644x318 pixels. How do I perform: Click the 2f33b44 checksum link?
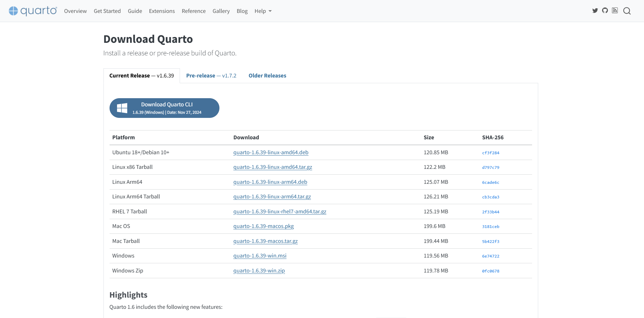tap(491, 212)
